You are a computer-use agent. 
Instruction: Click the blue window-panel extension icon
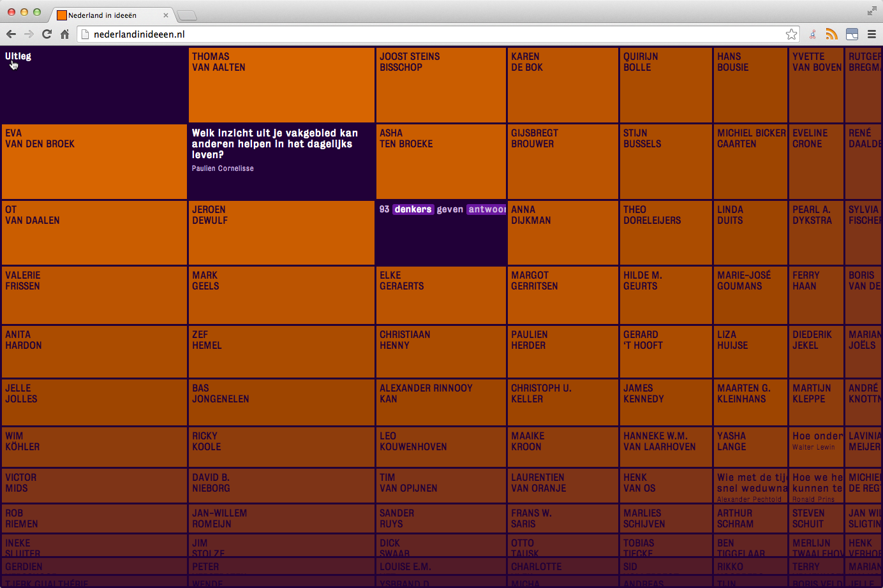pyautogui.click(x=852, y=34)
